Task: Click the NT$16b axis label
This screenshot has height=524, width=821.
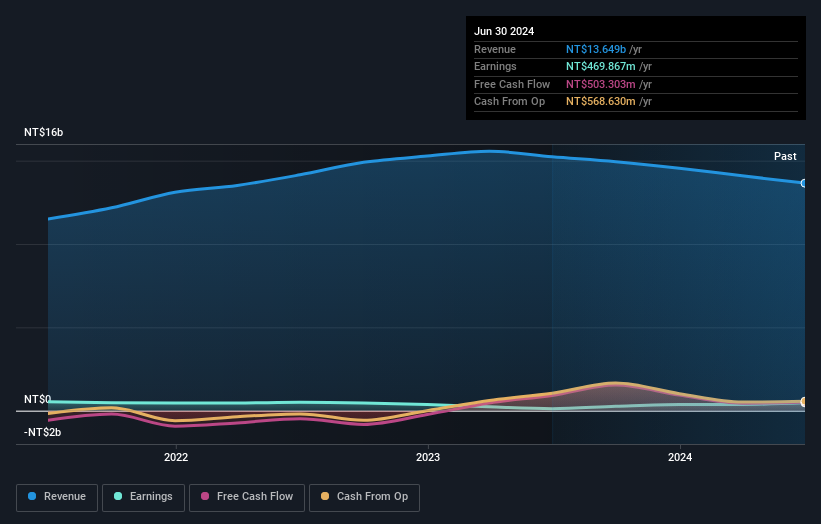Action: (43, 132)
